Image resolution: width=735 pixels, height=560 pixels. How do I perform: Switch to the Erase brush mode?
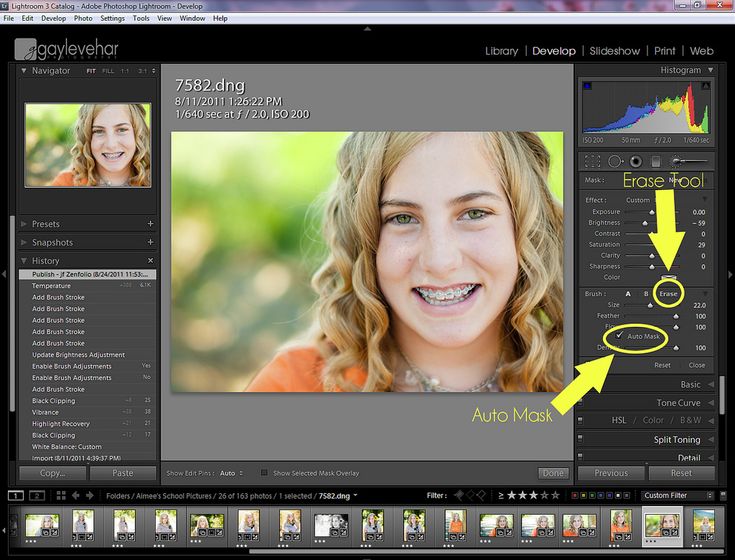(x=668, y=293)
